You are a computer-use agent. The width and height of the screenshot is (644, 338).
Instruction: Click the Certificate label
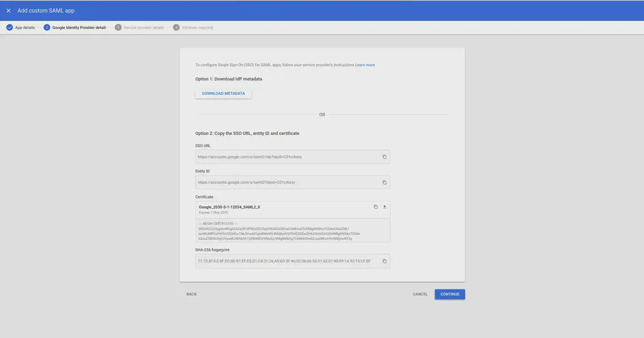click(x=204, y=197)
